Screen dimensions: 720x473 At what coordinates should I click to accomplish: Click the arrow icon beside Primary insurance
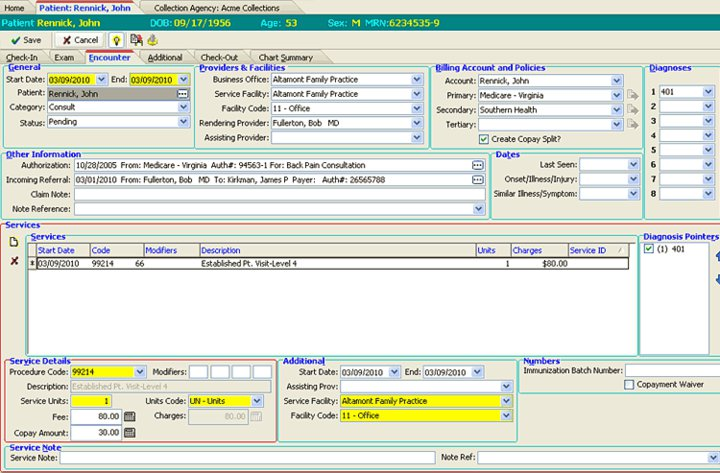point(632,95)
